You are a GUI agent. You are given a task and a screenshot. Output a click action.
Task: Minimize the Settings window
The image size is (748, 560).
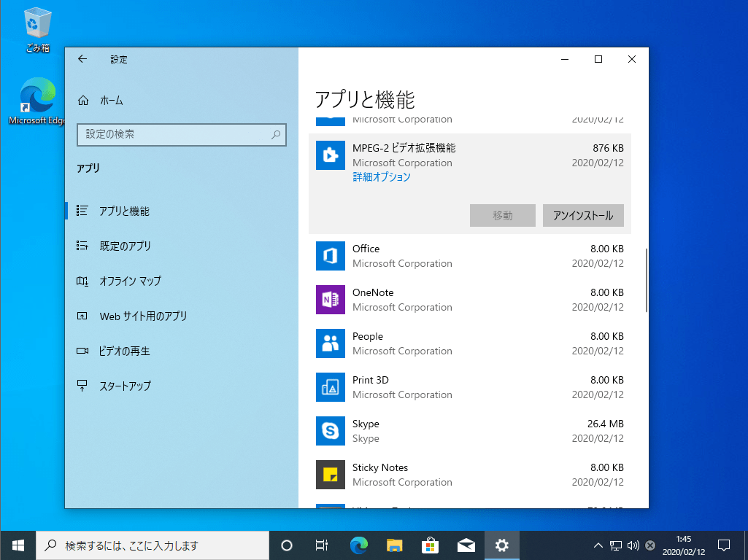565,59
